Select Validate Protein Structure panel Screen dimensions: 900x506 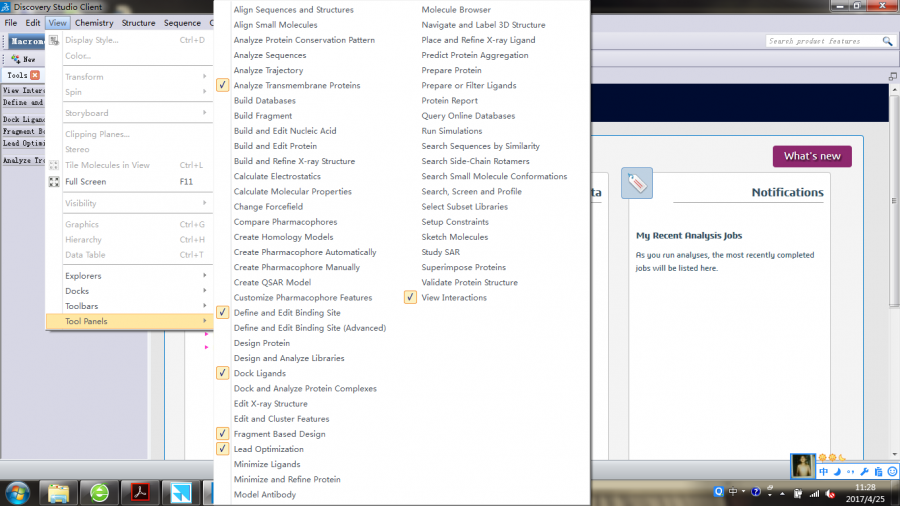tap(470, 282)
